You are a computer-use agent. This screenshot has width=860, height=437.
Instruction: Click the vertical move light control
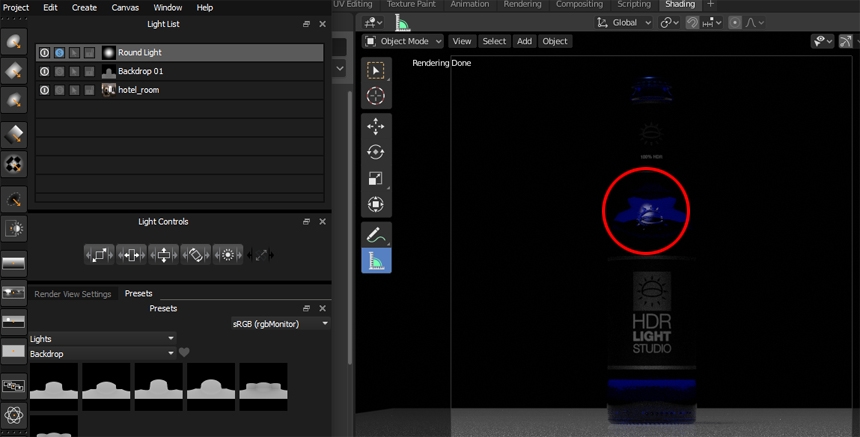tap(163, 255)
